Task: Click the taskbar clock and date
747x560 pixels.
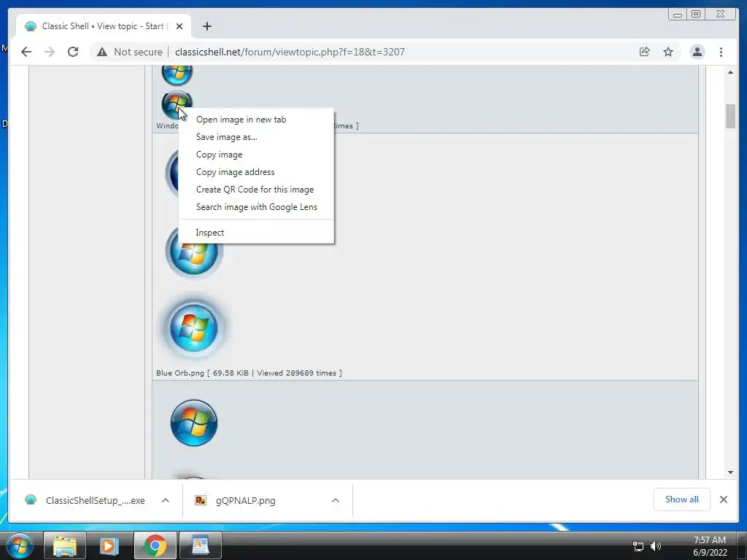Action: (710, 546)
